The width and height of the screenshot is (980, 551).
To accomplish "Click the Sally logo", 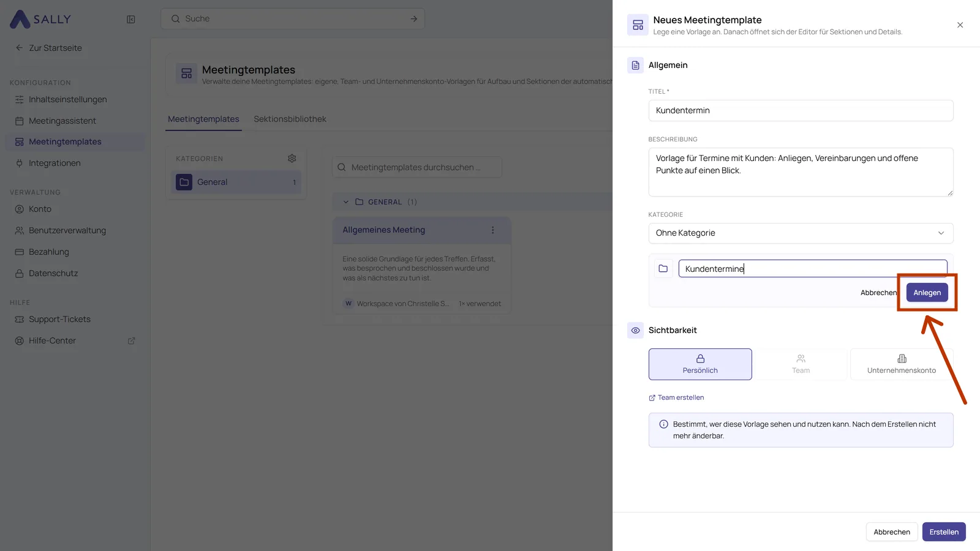I will coord(40,19).
